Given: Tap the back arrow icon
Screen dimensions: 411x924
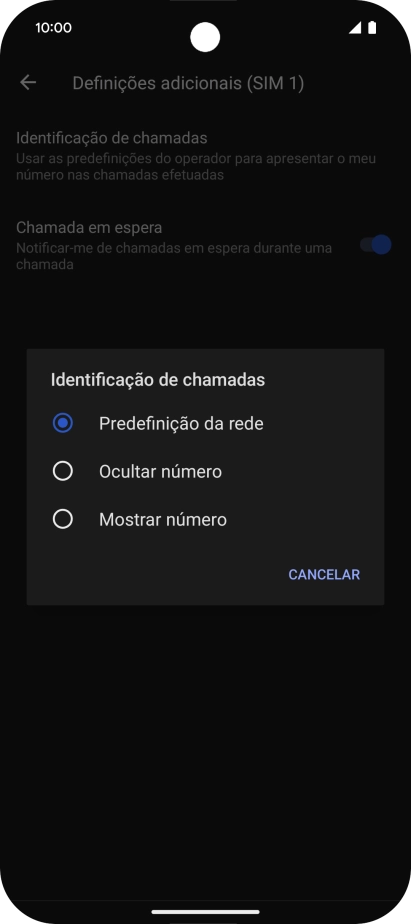Looking at the screenshot, I should tap(28, 82).
